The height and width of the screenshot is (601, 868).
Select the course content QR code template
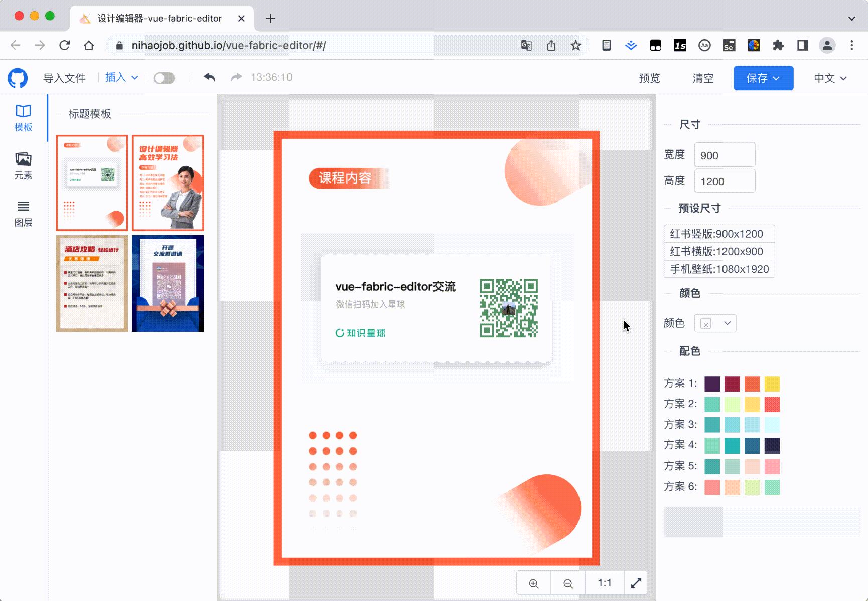coord(92,183)
